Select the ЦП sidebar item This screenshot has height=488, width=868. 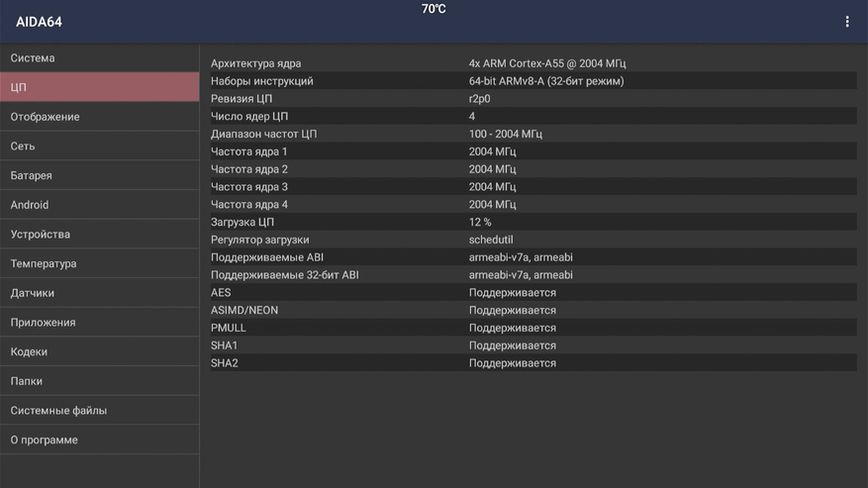(99, 87)
